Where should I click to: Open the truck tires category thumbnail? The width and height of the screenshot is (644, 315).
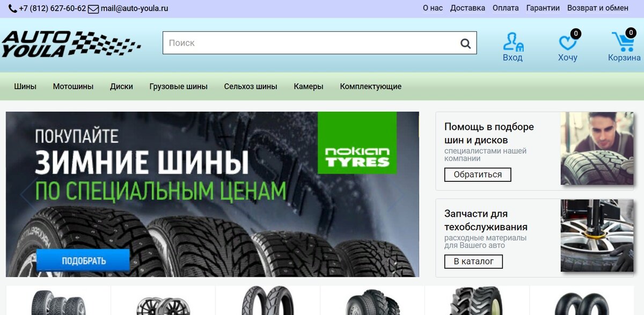pyautogui.click(x=372, y=303)
